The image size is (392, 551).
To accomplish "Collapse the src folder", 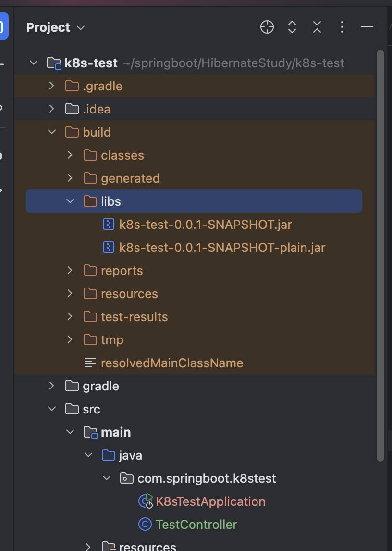I will pyautogui.click(x=52, y=409).
